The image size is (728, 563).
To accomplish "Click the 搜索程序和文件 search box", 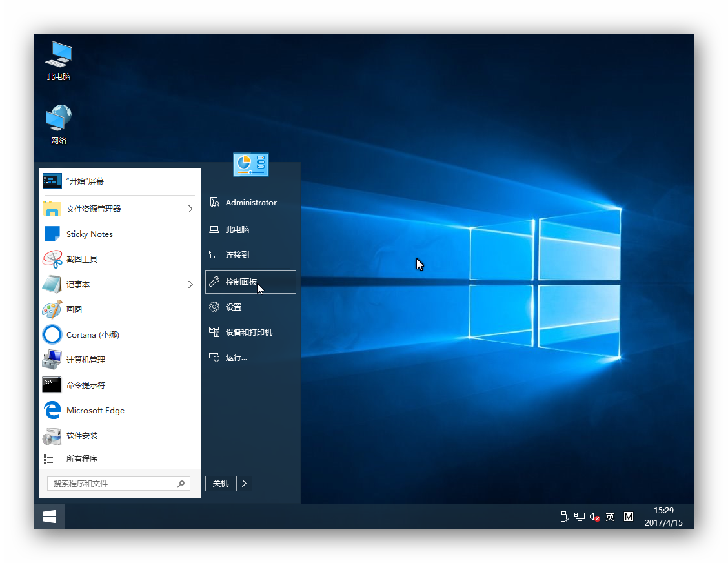I will click(x=113, y=483).
